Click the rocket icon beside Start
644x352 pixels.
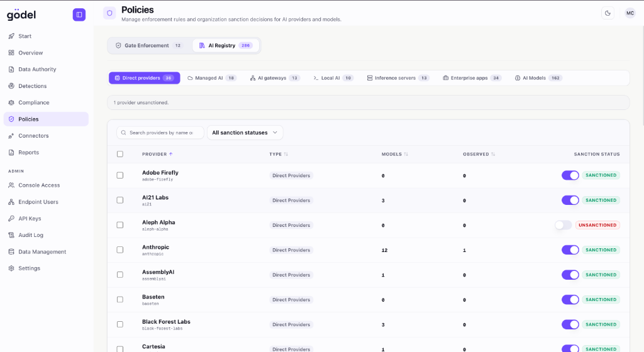tap(11, 36)
